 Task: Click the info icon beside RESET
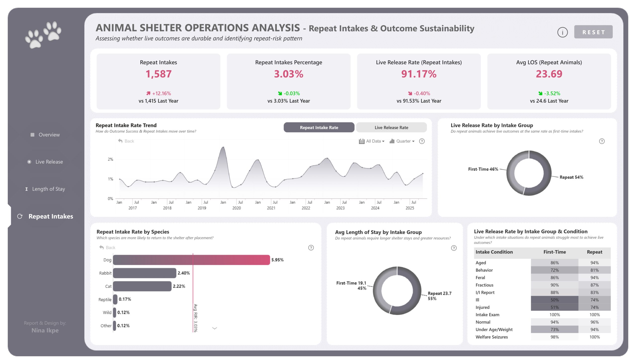click(562, 32)
